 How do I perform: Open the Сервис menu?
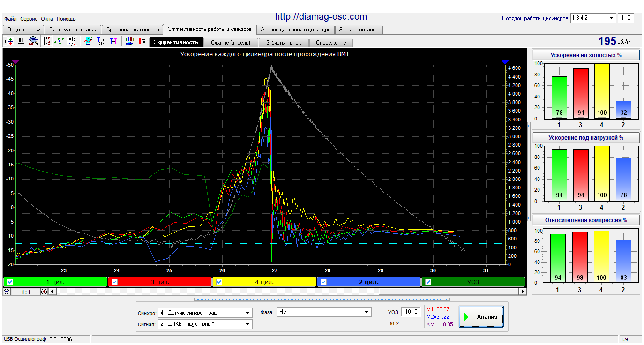(x=29, y=19)
